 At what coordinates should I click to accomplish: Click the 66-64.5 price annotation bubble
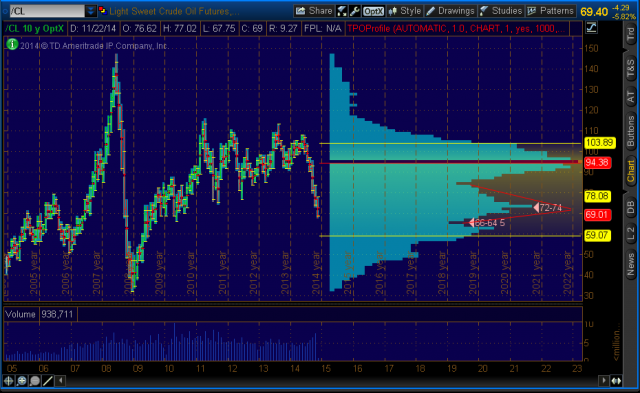[487, 223]
